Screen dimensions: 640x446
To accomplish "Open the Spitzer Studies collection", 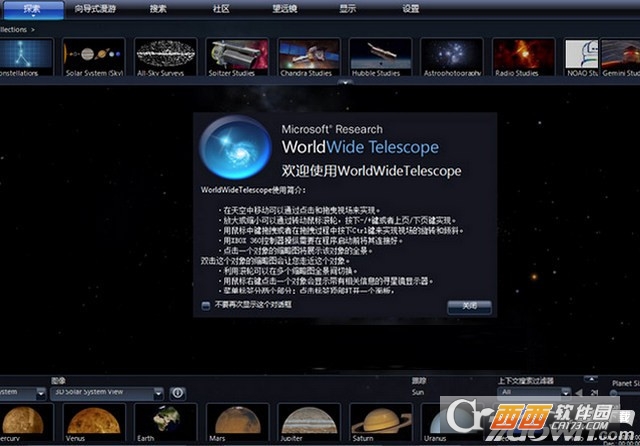I will [x=237, y=57].
